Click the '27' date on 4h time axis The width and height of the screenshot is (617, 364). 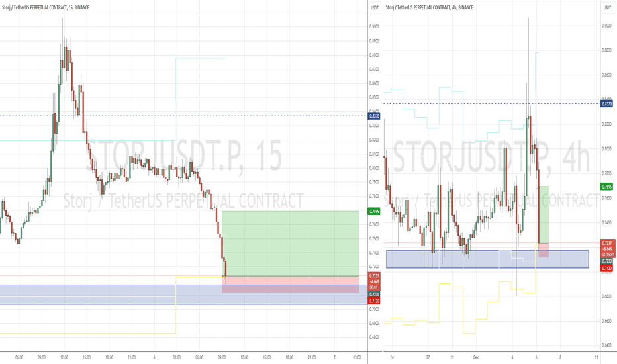point(428,357)
